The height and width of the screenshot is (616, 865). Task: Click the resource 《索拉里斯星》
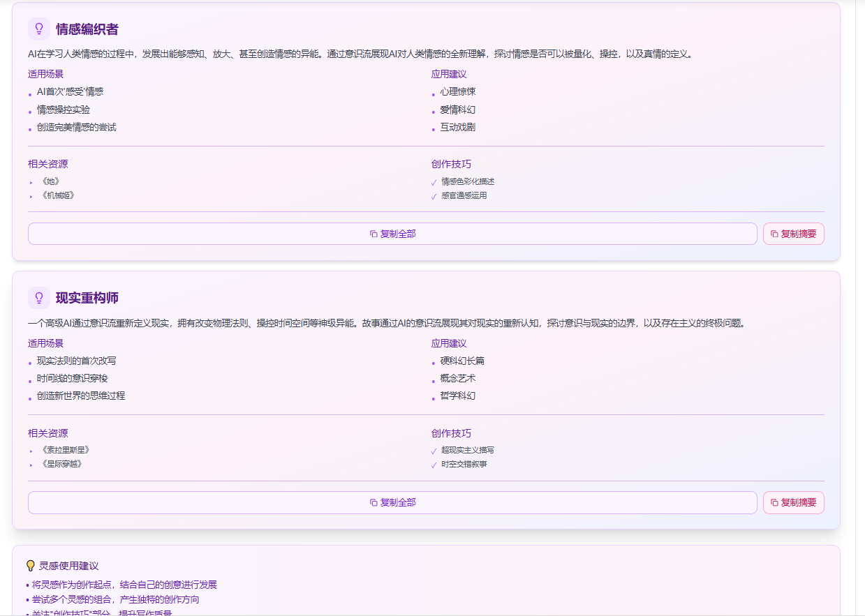click(x=66, y=450)
